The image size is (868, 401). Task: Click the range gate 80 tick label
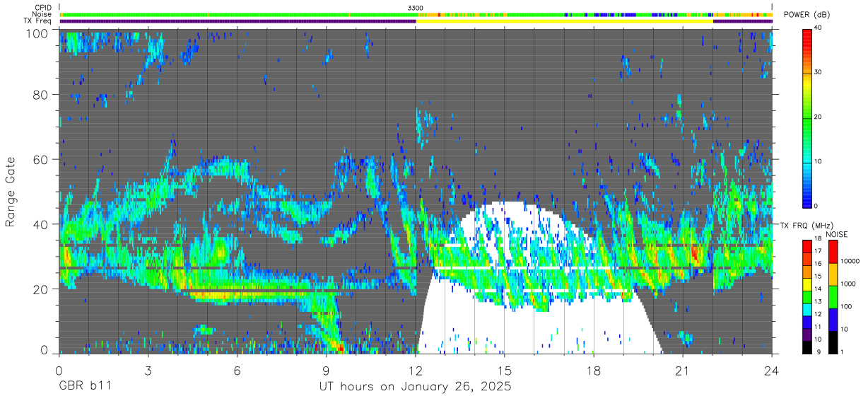click(x=39, y=95)
